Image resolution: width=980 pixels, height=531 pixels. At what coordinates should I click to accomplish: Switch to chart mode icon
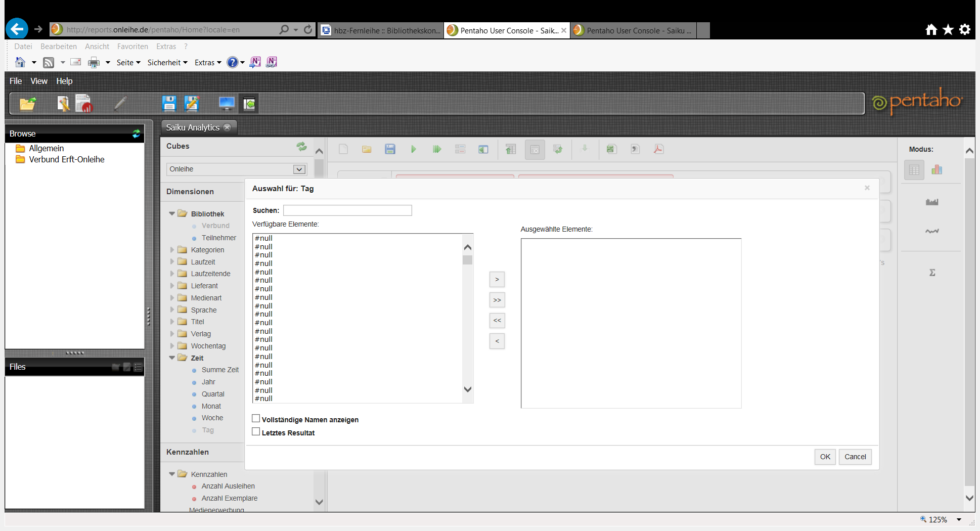tap(937, 169)
